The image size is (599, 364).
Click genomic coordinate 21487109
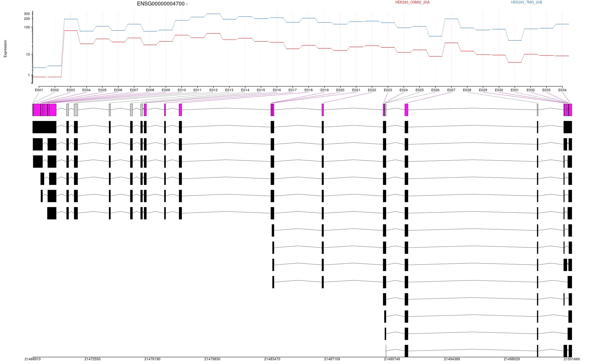click(x=332, y=359)
